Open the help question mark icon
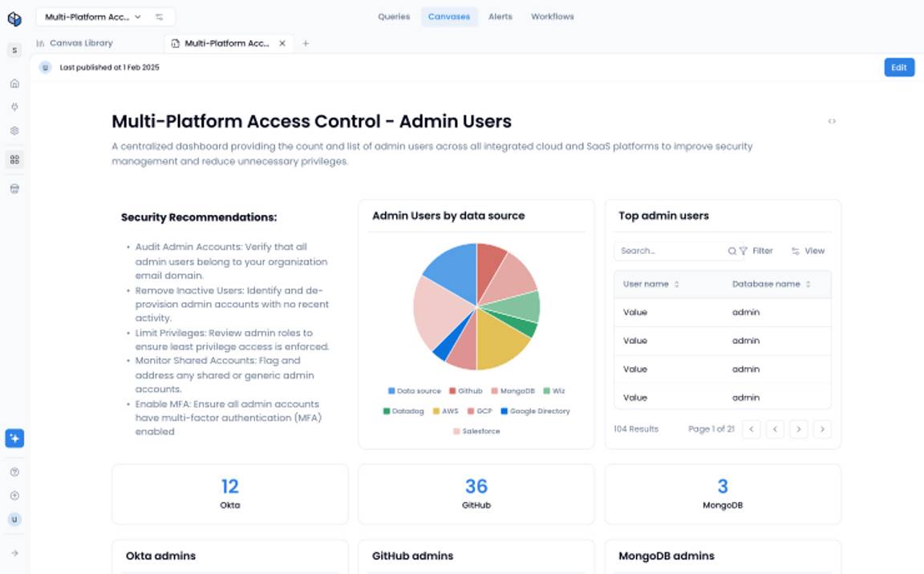Screen dimensions: 924x574 tap(14, 472)
